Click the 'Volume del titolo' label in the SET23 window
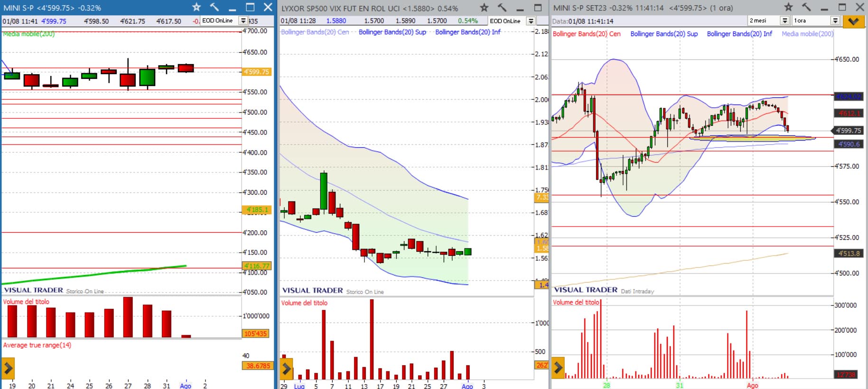Screen dimensions: 868x389 pyautogui.click(x=576, y=302)
